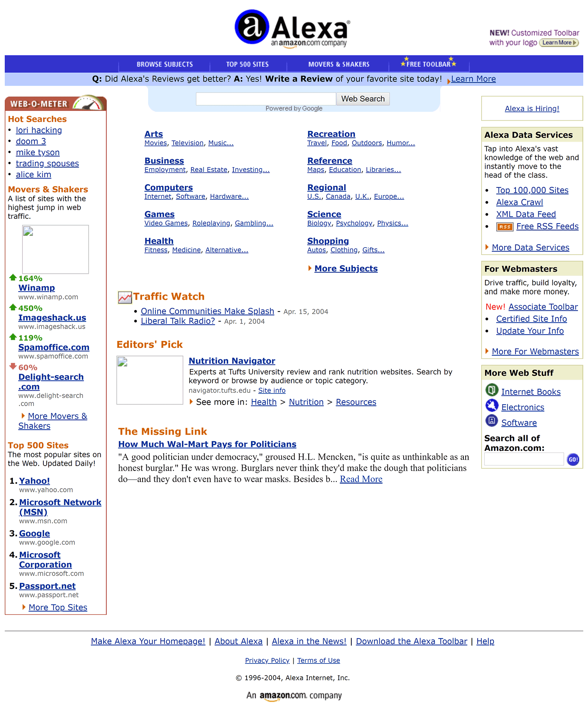
Task: Click the red down arrow beside 60%
Action: [x=13, y=366]
